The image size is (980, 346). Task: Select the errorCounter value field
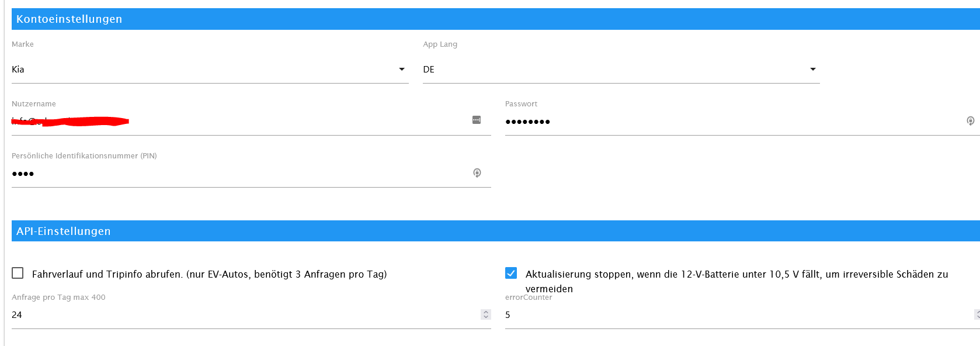[x=730, y=315]
